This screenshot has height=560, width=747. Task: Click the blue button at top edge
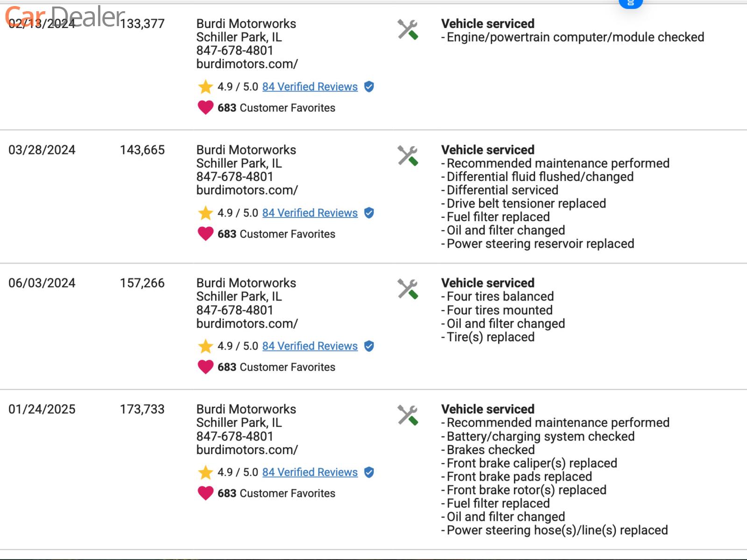pos(630,4)
